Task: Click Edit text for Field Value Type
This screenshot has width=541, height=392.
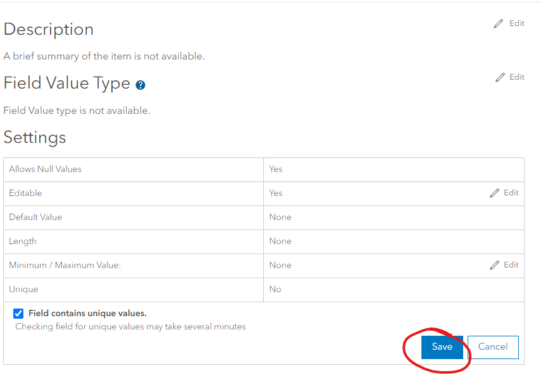Action: pyautogui.click(x=517, y=77)
